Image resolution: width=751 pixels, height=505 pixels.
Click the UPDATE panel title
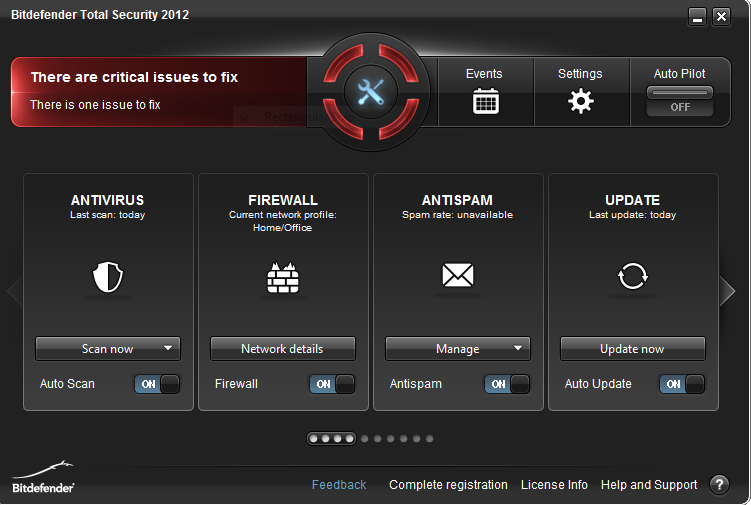(633, 200)
